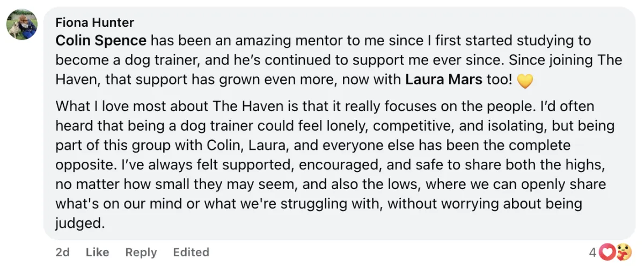
Task: Click the word "opposite" in the comment
Action: (x=82, y=165)
